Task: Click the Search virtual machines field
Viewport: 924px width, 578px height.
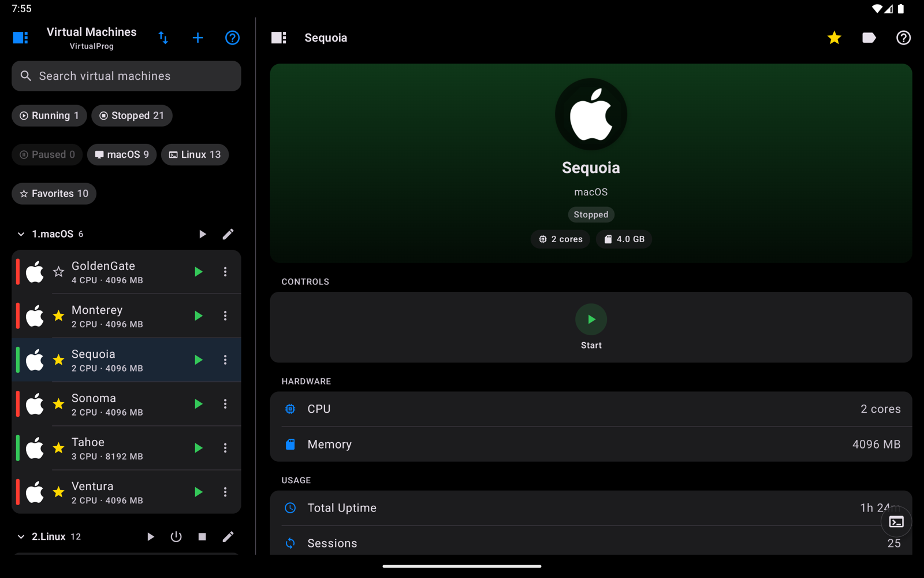Action: click(x=126, y=76)
